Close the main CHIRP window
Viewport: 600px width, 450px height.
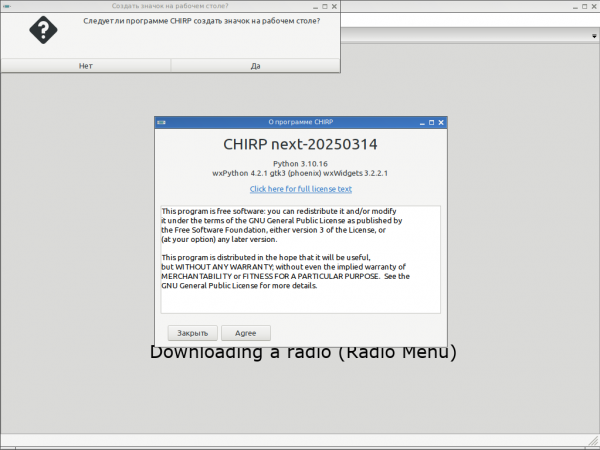594,6
